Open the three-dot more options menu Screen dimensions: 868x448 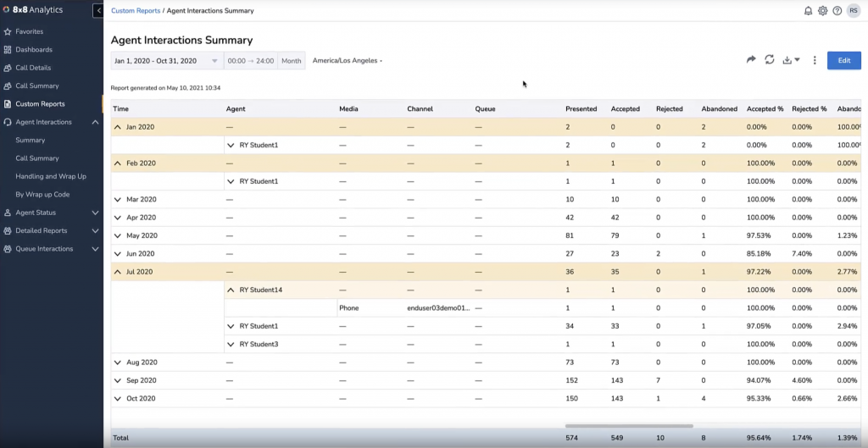click(x=815, y=60)
